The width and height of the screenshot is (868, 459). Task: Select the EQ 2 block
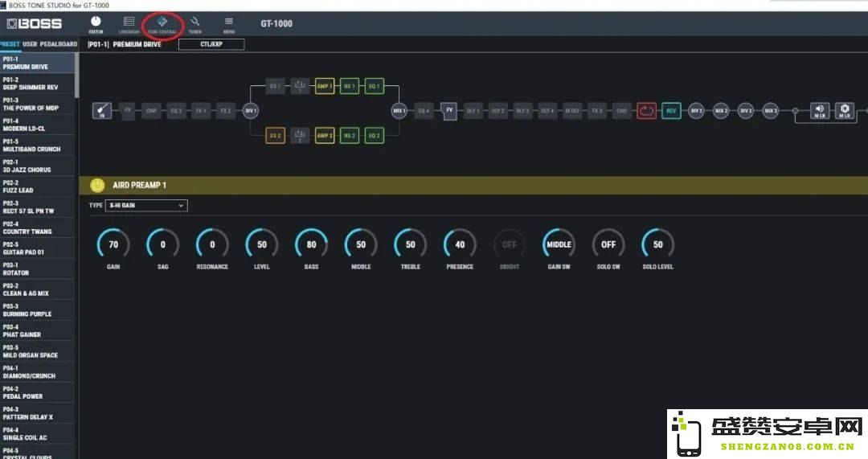click(x=375, y=135)
